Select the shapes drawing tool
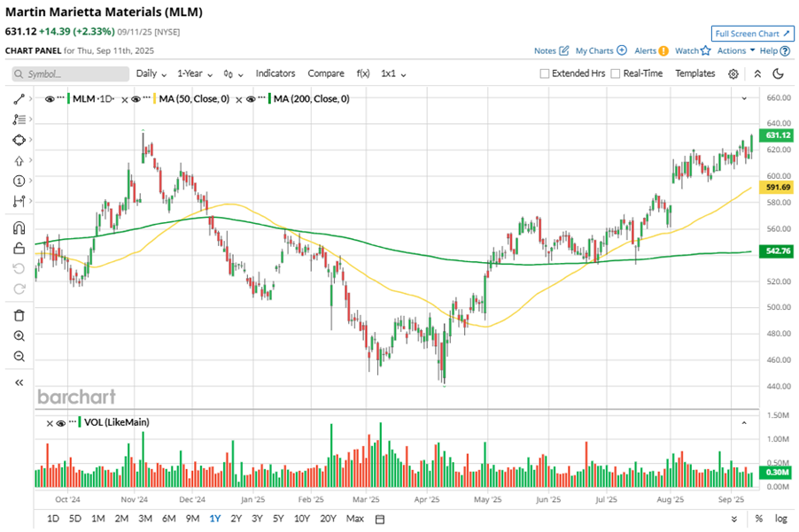This screenshot has width=799, height=532. 19,140
